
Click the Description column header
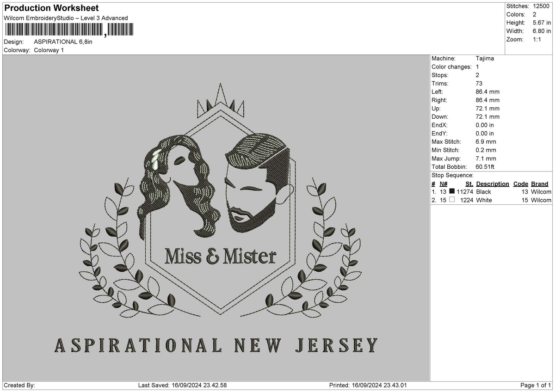[493, 184]
